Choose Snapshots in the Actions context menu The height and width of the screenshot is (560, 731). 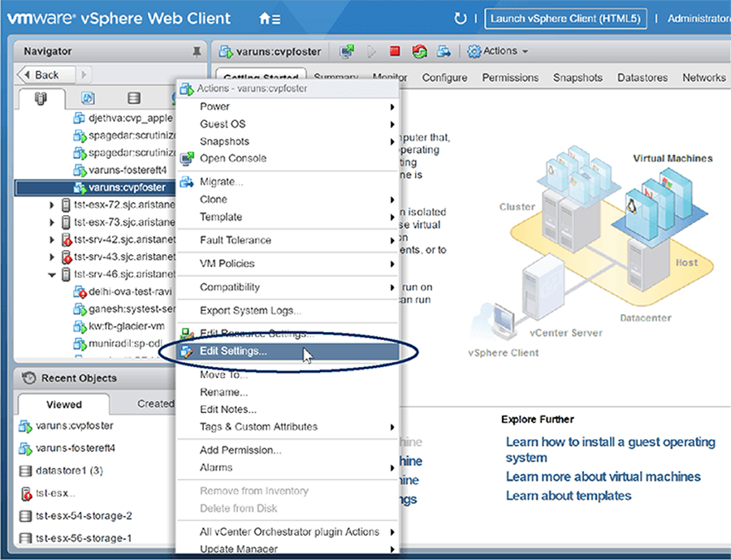tap(288, 142)
